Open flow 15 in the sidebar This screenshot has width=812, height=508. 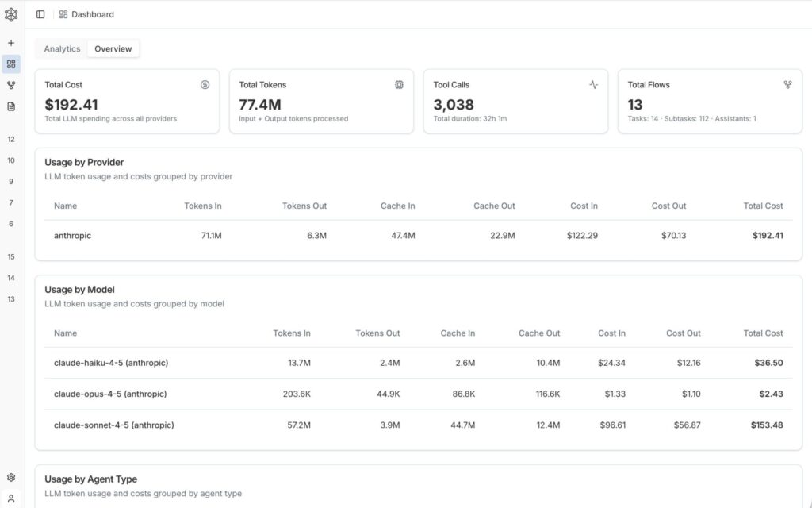click(x=11, y=256)
